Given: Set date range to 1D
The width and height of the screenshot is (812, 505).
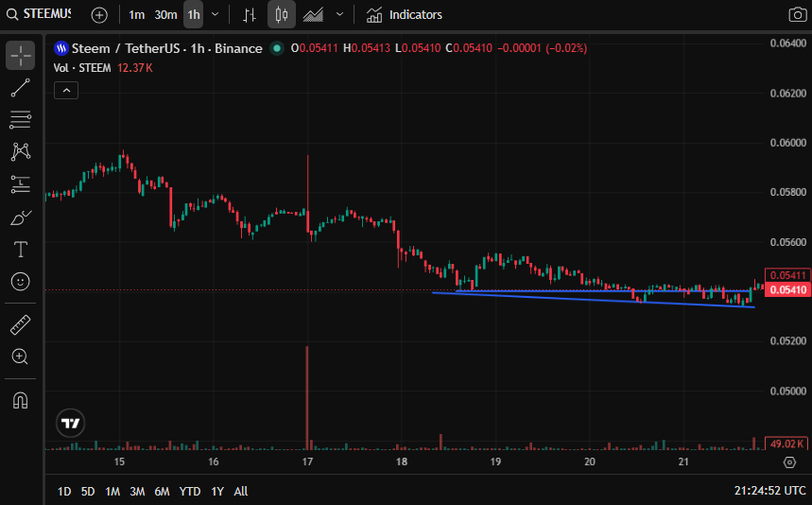Looking at the screenshot, I should pyautogui.click(x=64, y=491).
